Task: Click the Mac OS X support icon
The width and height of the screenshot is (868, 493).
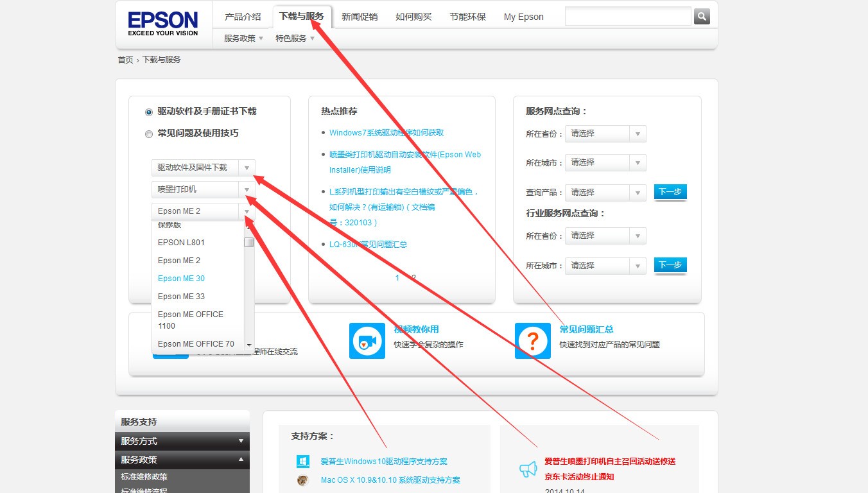Action: point(303,480)
